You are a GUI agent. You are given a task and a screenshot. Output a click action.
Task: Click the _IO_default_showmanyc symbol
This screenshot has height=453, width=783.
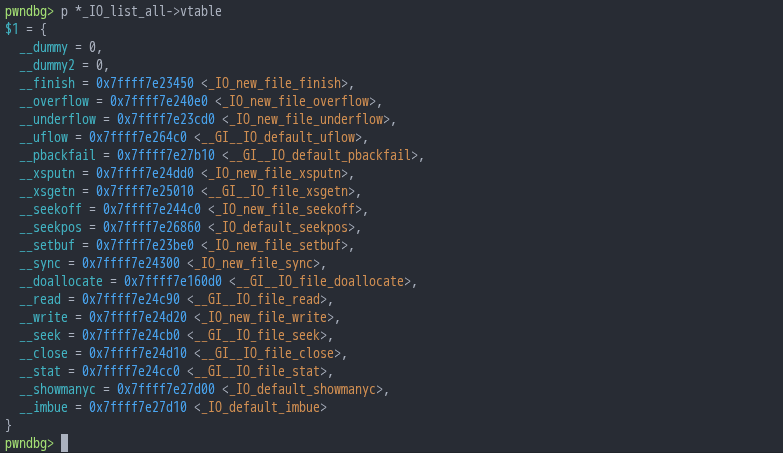(303, 389)
